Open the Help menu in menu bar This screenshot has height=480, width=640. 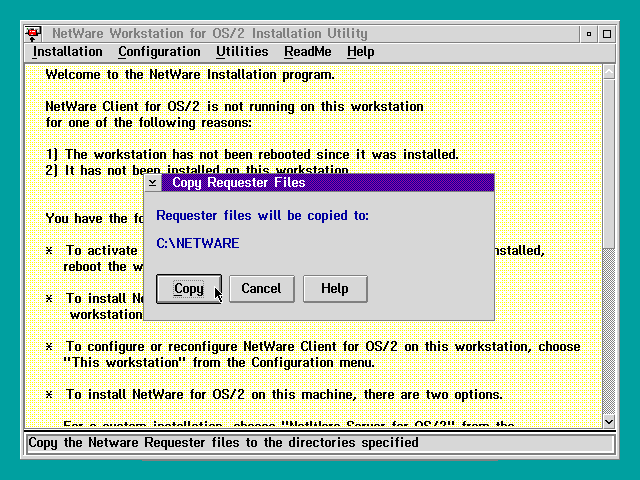(360, 52)
